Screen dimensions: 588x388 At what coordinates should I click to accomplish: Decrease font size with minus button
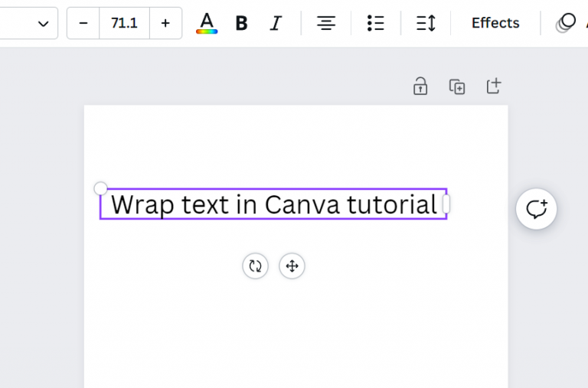coord(83,23)
